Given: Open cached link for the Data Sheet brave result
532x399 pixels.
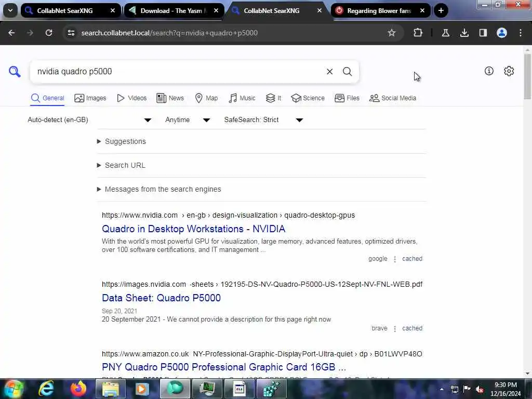Looking at the screenshot, I should pos(412,328).
